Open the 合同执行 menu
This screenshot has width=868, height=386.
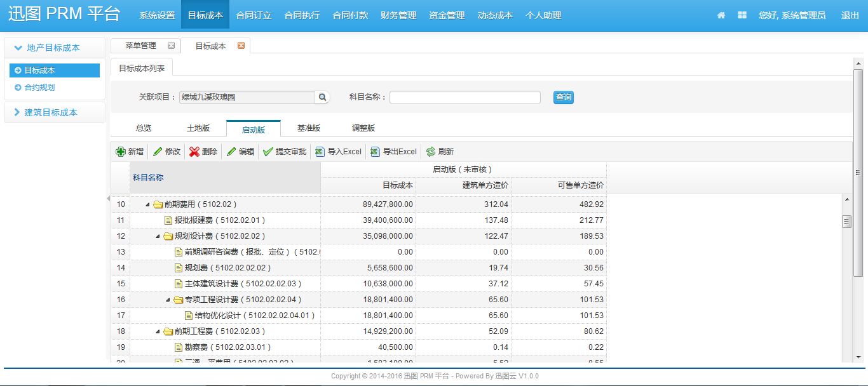click(x=302, y=15)
